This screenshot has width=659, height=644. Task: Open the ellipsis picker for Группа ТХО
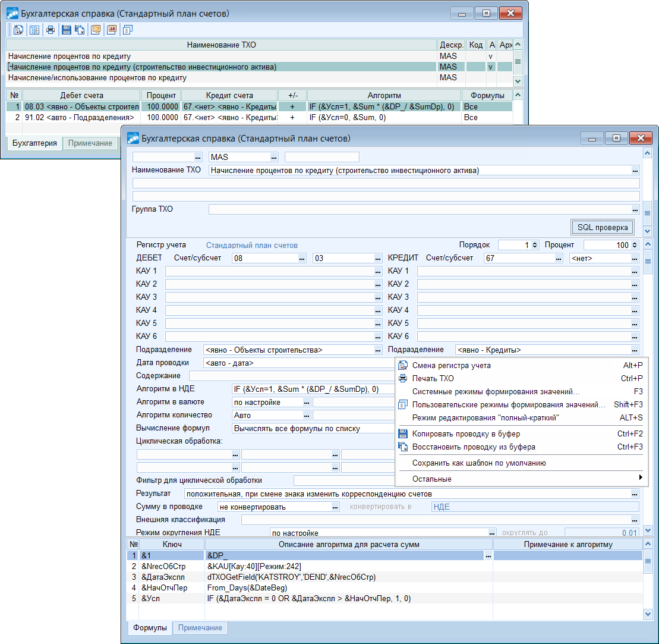pos(635,209)
